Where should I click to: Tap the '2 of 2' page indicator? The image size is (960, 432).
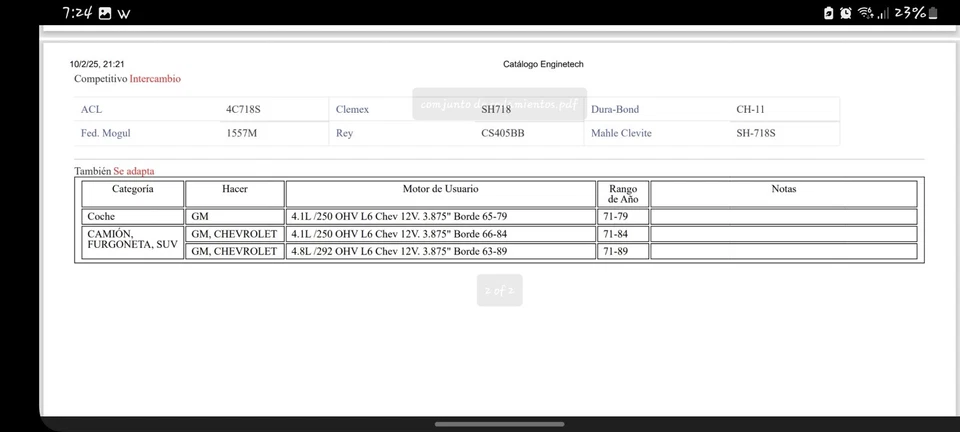(x=500, y=290)
